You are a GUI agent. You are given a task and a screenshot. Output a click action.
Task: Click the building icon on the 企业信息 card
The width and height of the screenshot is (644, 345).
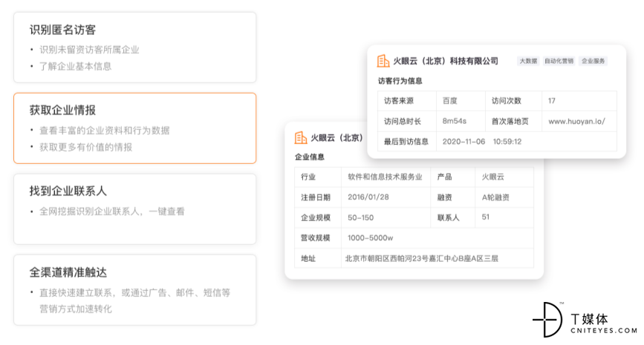click(301, 138)
